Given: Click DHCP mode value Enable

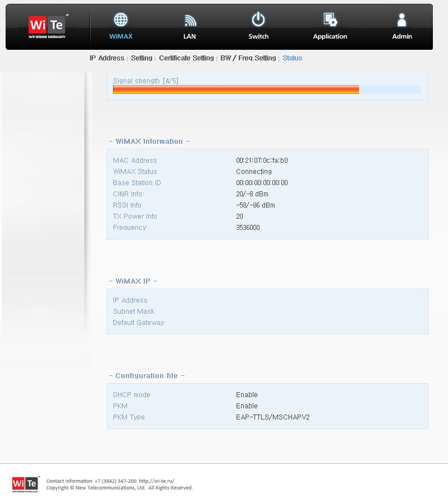Looking at the screenshot, I should 247,395.
